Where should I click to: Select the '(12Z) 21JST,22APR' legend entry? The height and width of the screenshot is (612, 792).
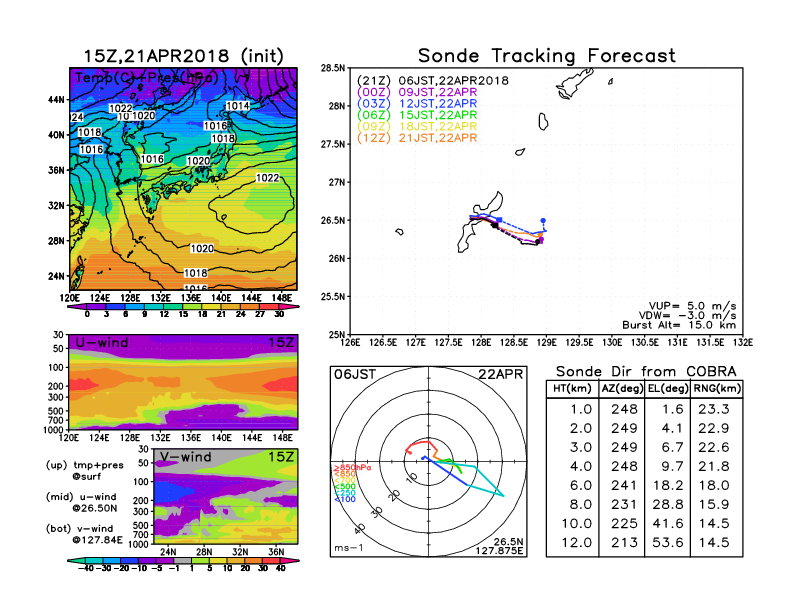click(417, 138)
